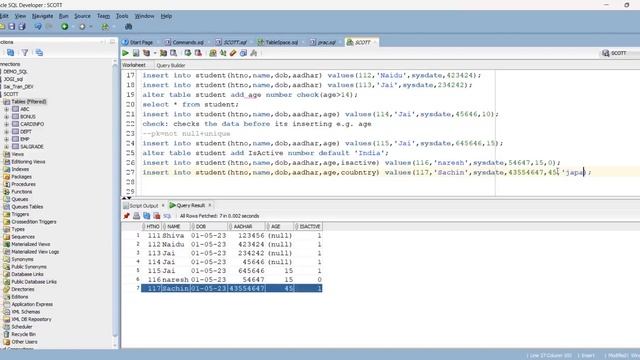
Task: Click the Schema Browser icon in Connections panel
Action: 39,53
